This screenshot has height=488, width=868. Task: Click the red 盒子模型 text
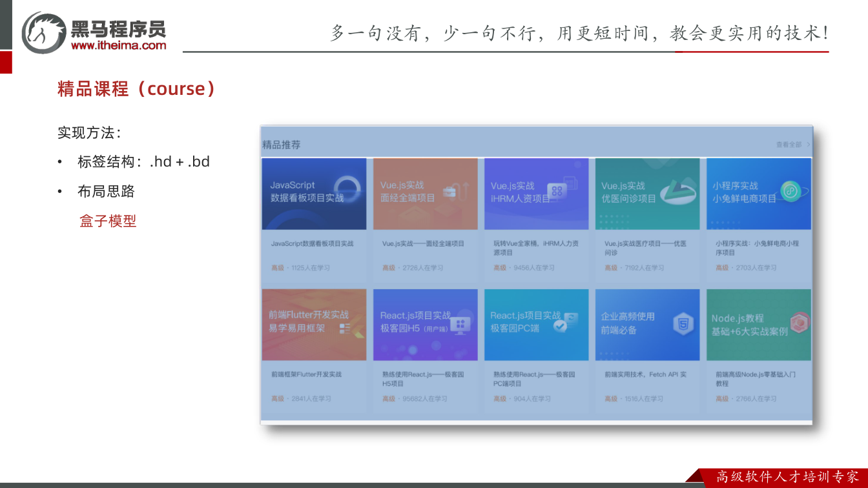coord(108,221)
